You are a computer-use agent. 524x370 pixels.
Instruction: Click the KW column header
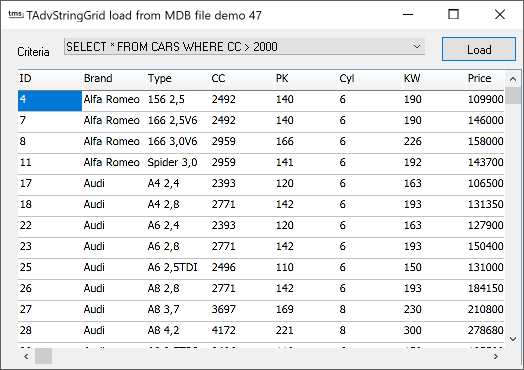tap(434, 80)
